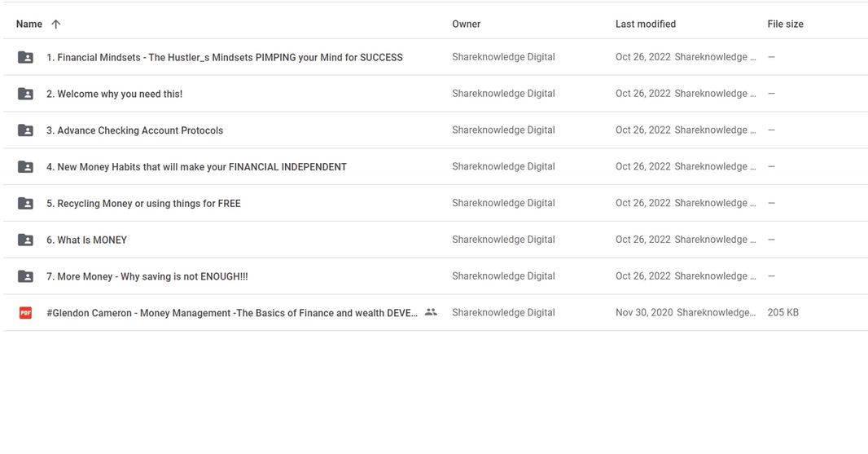This screenshot has height=454, width=868.
Task: Select the Advance Checking Account Protocols folder icon
Action: tap(26, 130)
